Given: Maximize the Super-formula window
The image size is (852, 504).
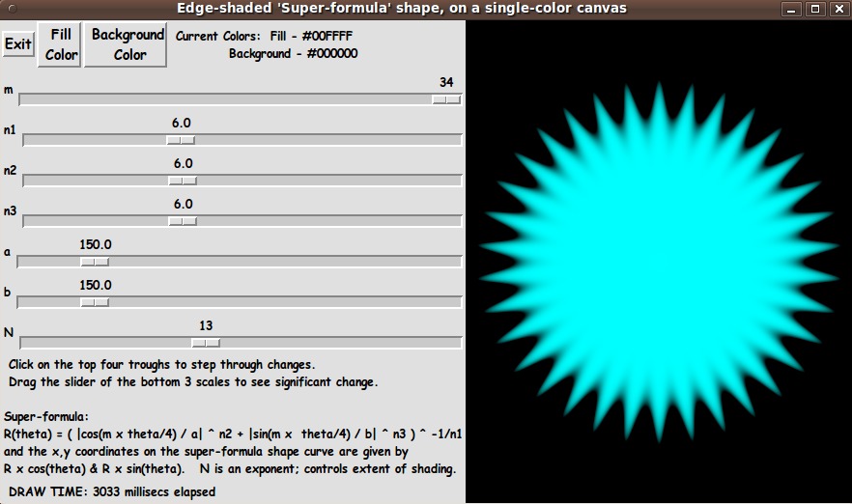Looking at the screenshot, I should (814, 9).
